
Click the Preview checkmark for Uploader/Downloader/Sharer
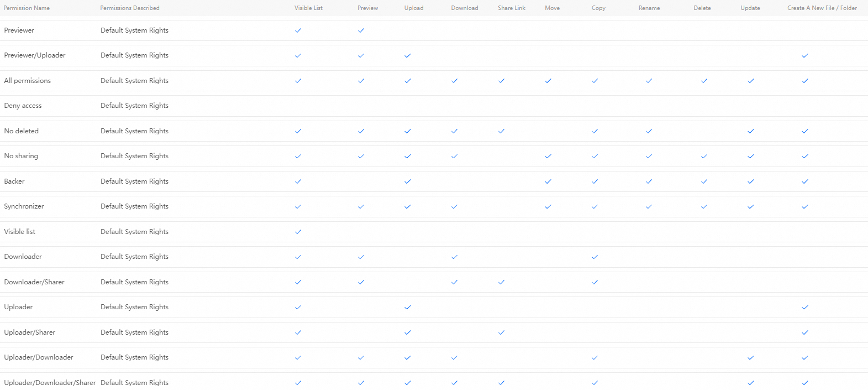point(361,383)
